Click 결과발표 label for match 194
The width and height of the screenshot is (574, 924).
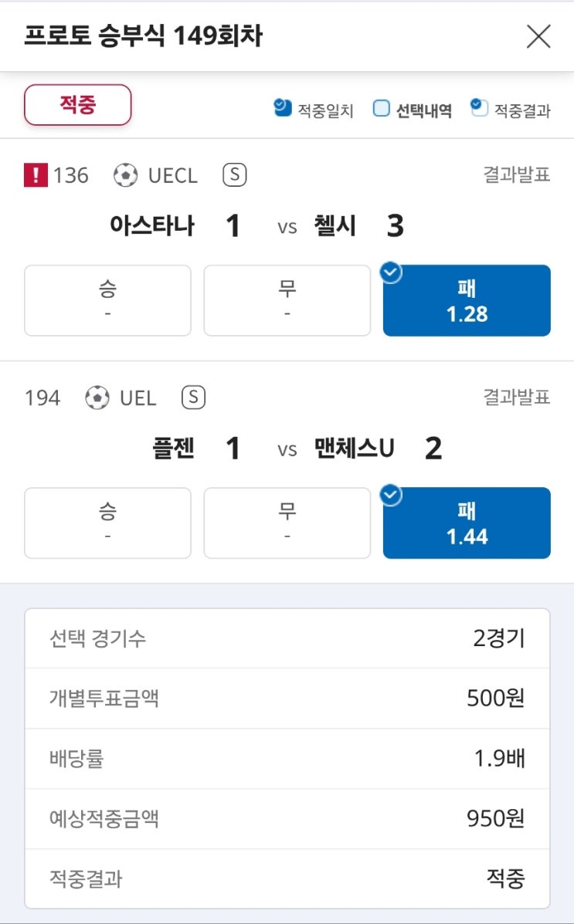coord(516,398)
